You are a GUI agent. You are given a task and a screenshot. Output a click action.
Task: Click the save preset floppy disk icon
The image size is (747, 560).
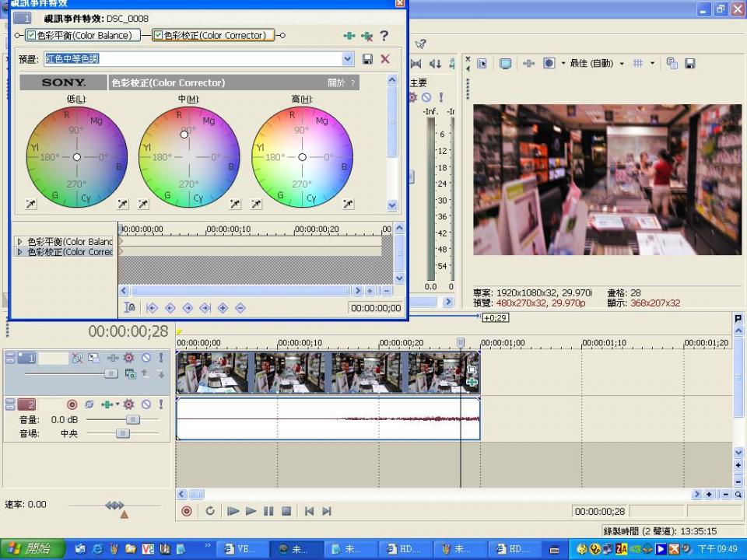[x=367, y=59]
